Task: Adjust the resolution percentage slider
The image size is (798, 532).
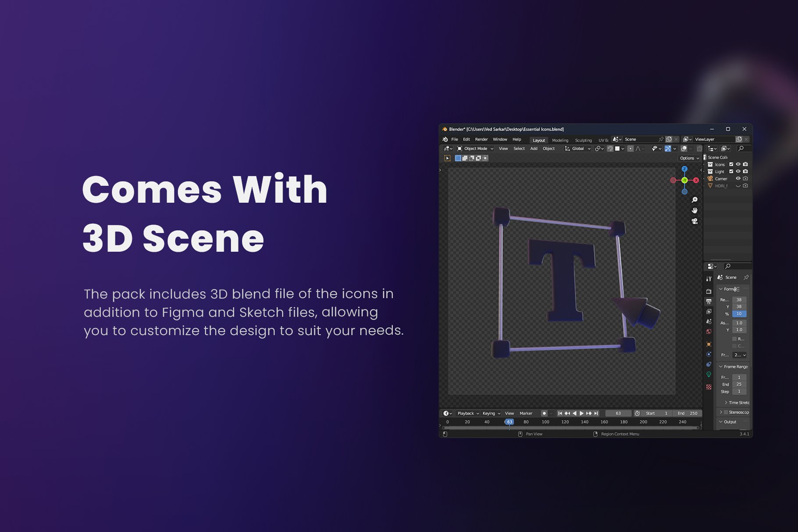Action: click(x=739, y=314)
